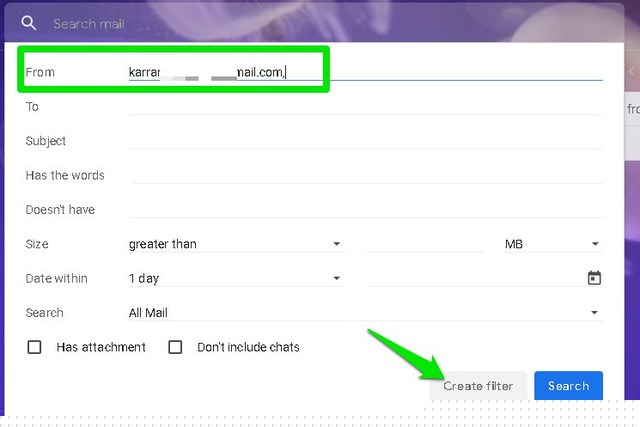Click the Date within label
This screenshot has height=427, width=640.
[x=56, y=278]
